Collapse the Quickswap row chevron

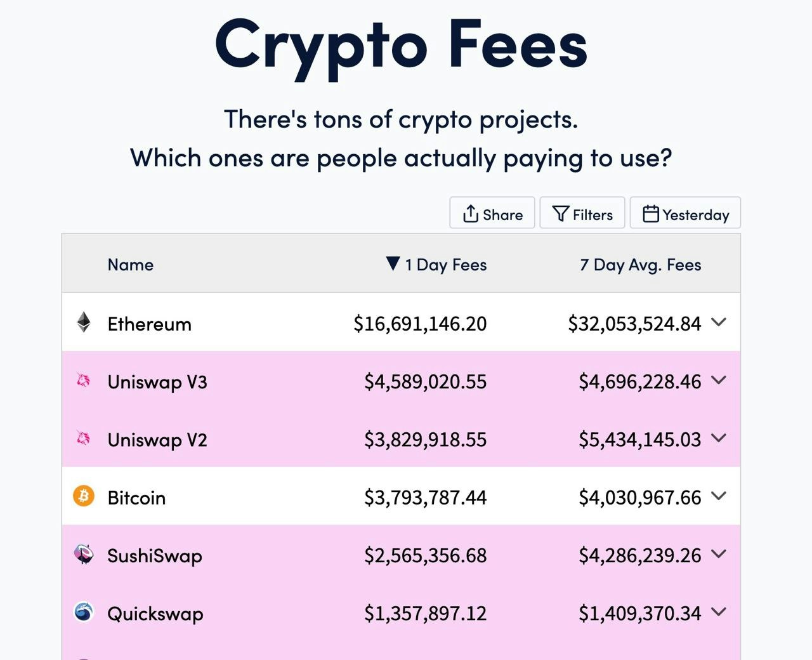click(x=719, y=613)
